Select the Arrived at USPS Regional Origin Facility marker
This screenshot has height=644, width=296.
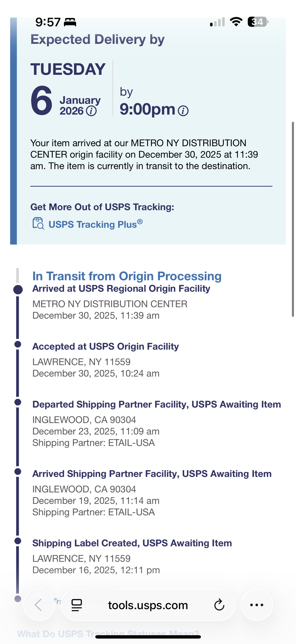point(18,289)
